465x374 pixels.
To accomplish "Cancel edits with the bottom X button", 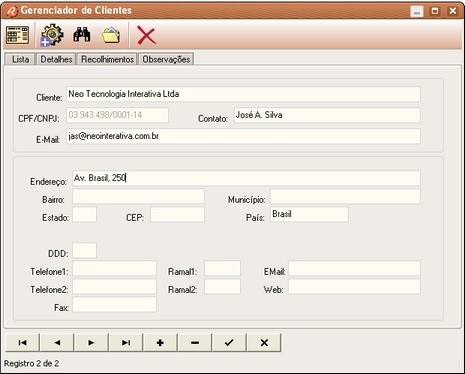I will pyautogui.click(x=264, y=342).
